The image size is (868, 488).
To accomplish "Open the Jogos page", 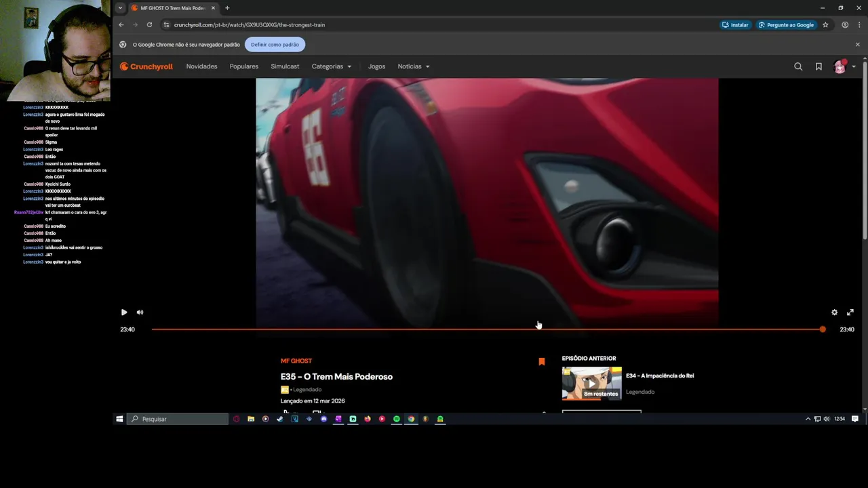I will pos(376,66).
